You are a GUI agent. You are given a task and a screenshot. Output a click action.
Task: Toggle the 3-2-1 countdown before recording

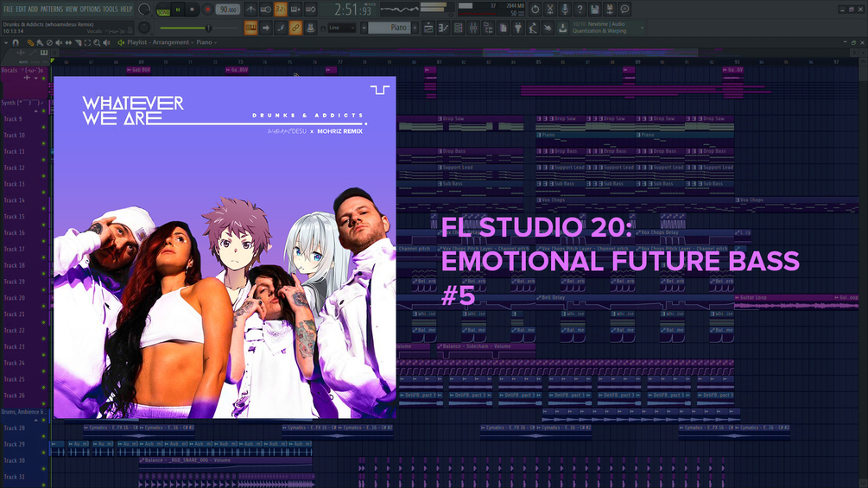(x=281, y=10)
